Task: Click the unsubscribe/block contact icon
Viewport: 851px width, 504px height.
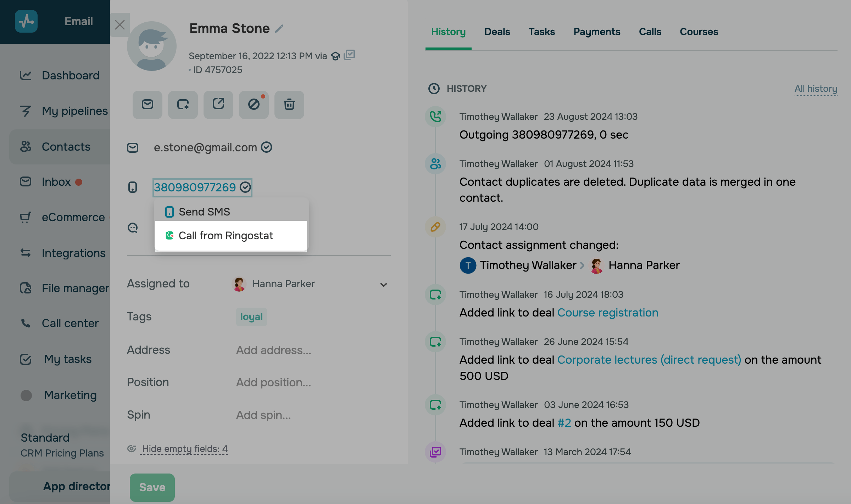Action: 254,105
